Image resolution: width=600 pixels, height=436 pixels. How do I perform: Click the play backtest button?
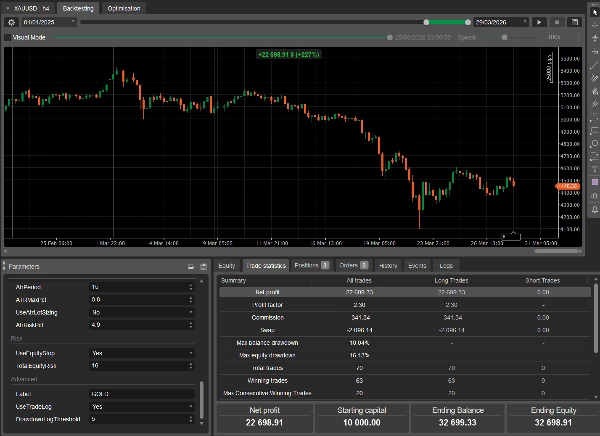click(x=539, y=21)
